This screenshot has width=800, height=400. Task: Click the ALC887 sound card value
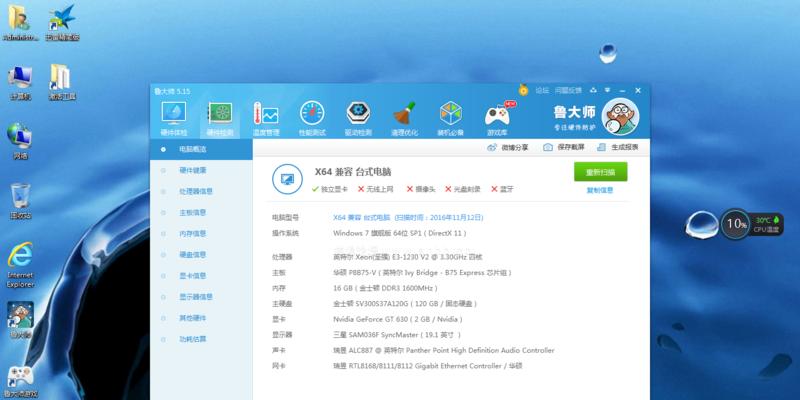(443, 351)
